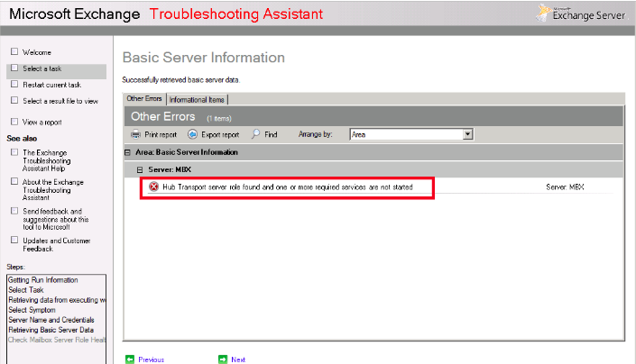This screenshot has height=364, width=636.
Task: Click the green Next arrow icon
Action: (223, 359)
